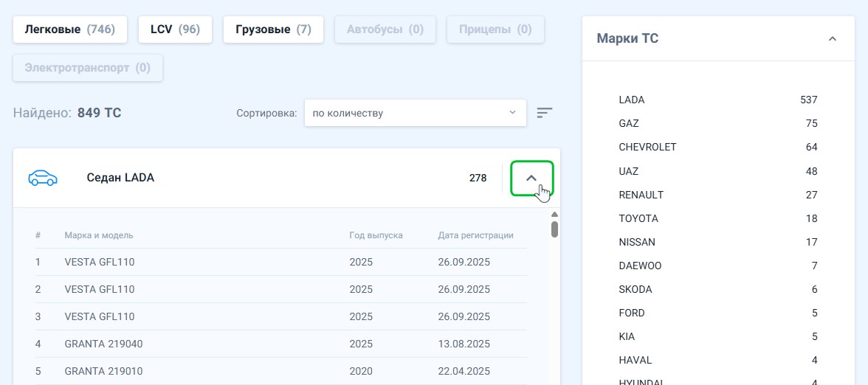Select LADA brand in Марки ТС

tap(718, 100)
